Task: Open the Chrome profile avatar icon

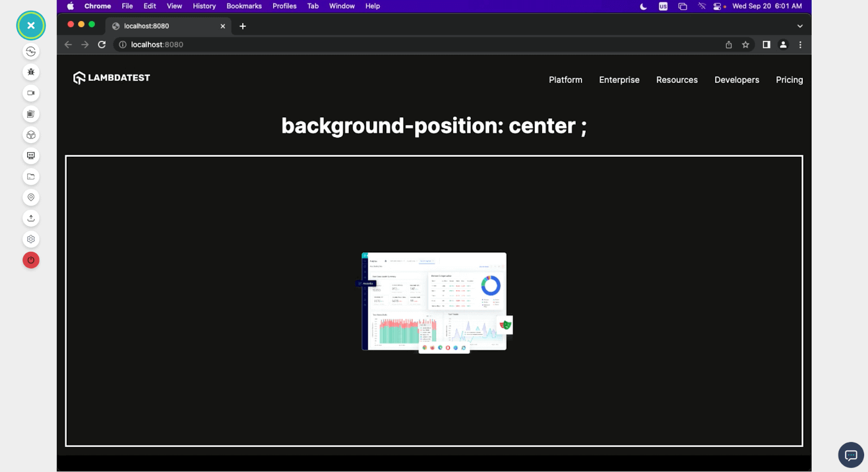Action: (x=783, y=44)
